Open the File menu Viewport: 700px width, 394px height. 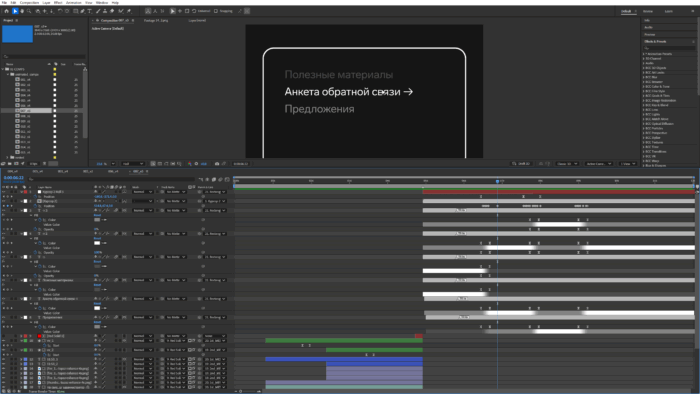pos(4,3)
